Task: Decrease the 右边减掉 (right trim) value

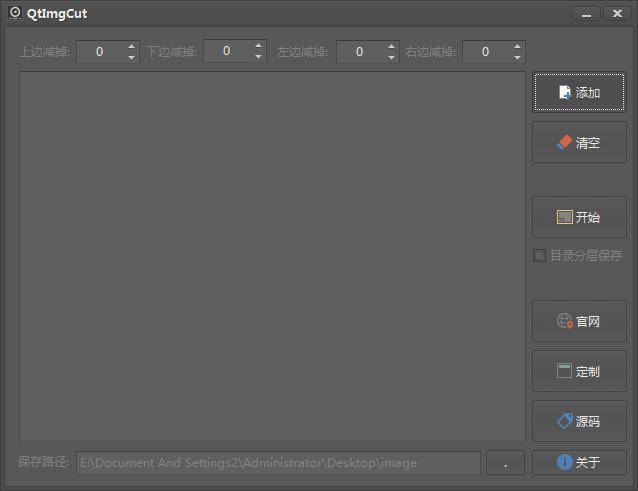Action: 517,58
